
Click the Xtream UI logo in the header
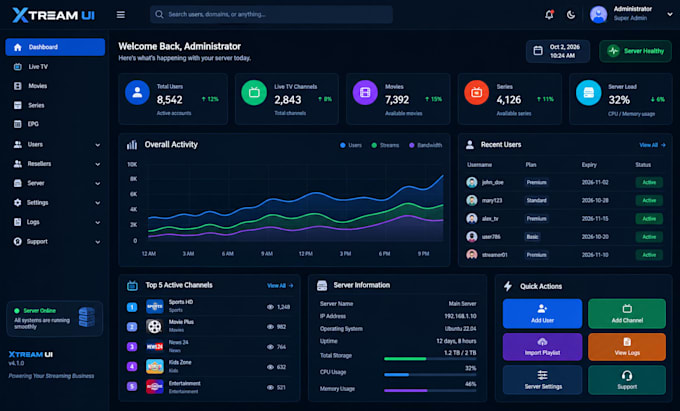(x=53, y=15)
